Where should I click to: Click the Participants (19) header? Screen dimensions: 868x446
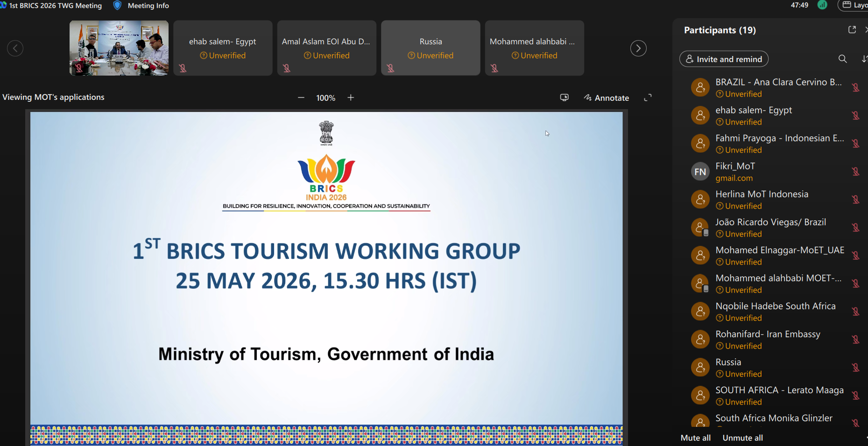pos(720,30)
